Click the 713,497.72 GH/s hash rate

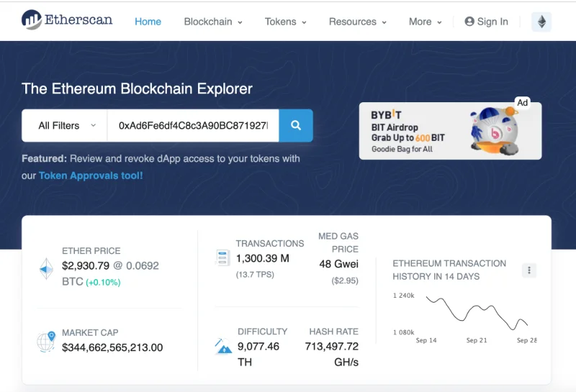(x=332, y=354)
